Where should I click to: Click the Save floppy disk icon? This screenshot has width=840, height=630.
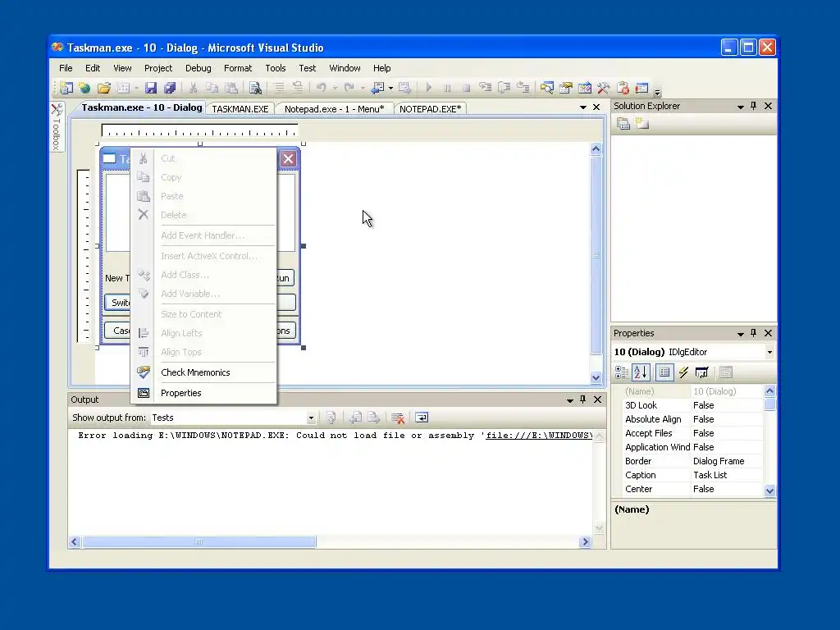click(x=151, y=88)
